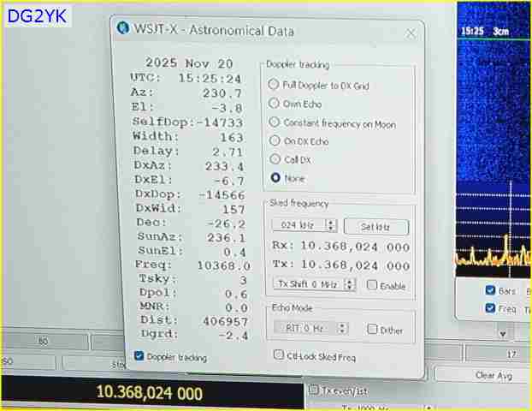Pick the On DX Echo radio button
The height and width of the screenshot is (411, 532).
274,140
